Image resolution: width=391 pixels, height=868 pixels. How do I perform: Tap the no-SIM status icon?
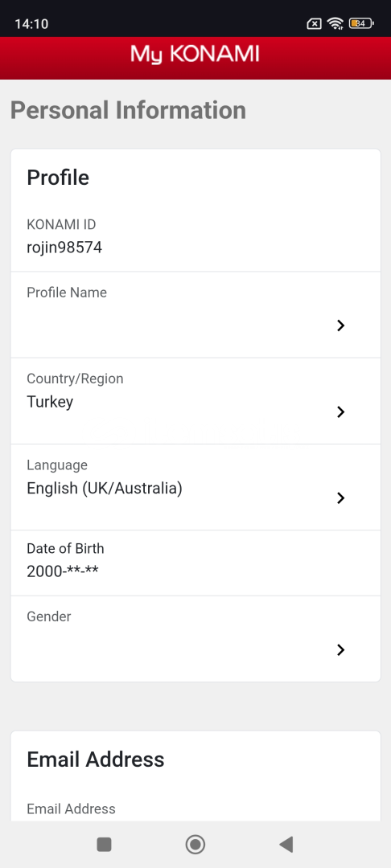pyautogui.click(x=314, y=23)
